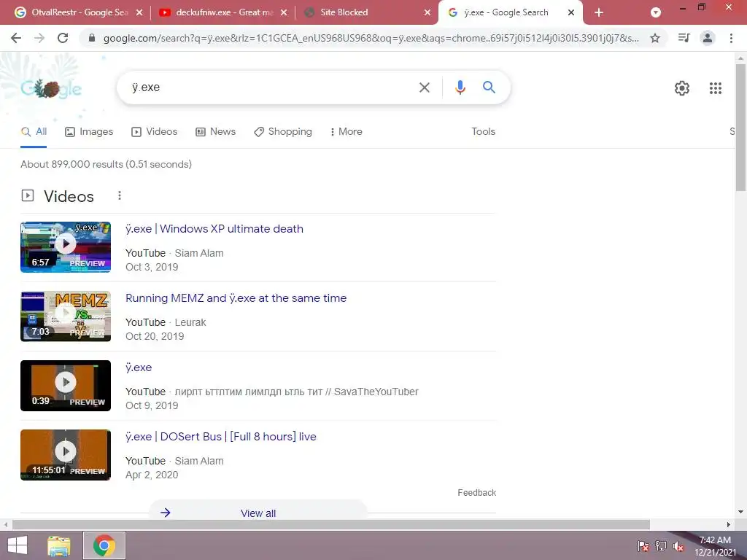Click the horizontal scrollbar thumb
The width and height of the screenshot is (747, 560).
(331, 525)
